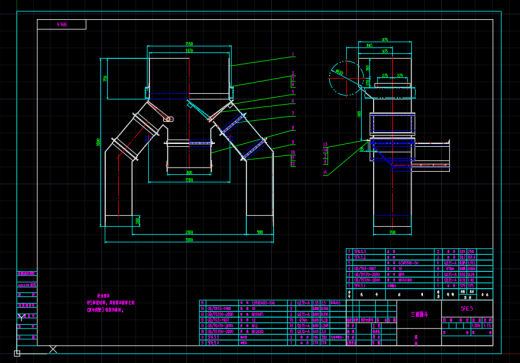
Task: Select part balloon number '5' in front view
Action: pos(293,92)
